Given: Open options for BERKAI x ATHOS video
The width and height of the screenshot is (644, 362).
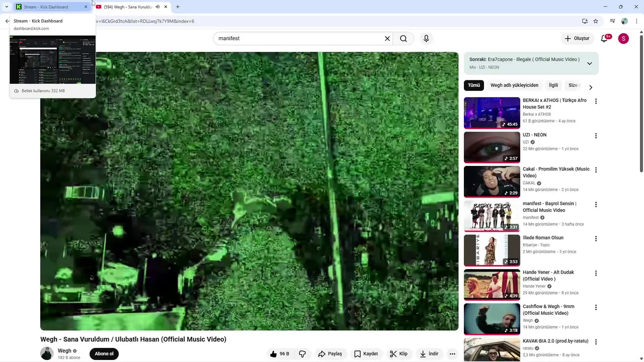Looking at the screenshot, I should point(596,101).
